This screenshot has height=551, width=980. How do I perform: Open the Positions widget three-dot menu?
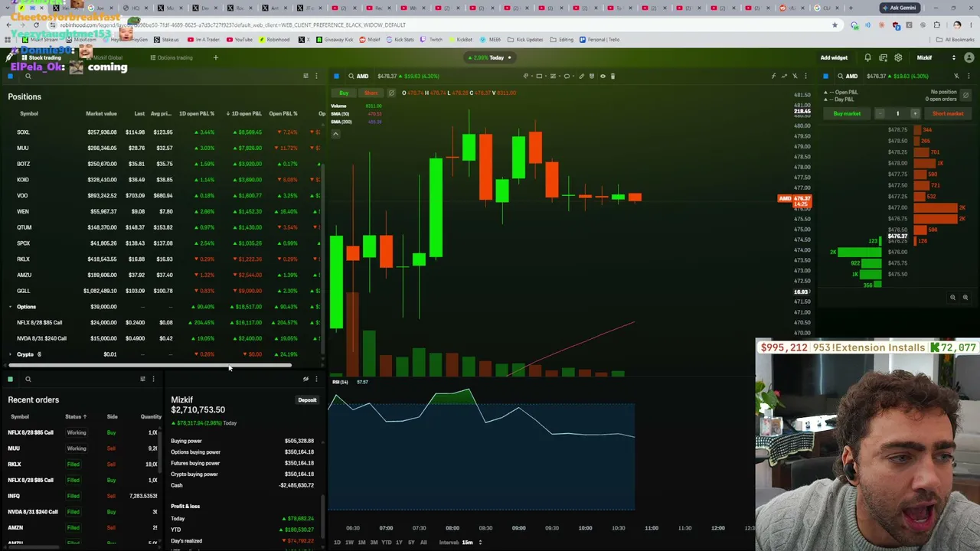[316, 76]
